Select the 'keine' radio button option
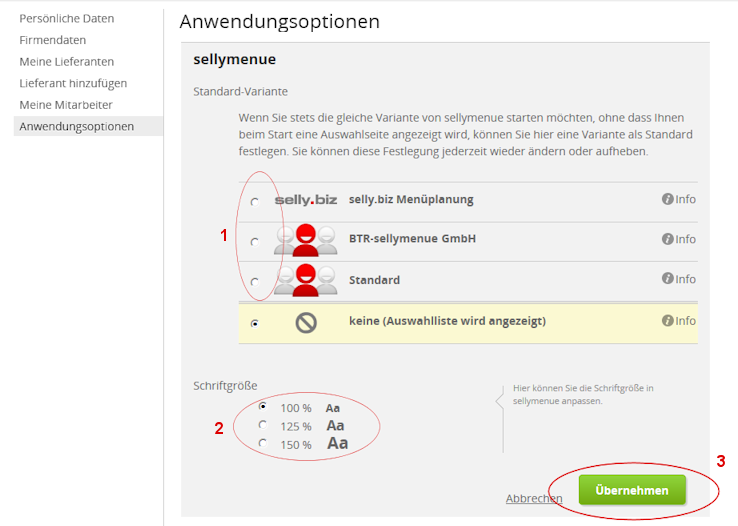 tap(255, 323)
